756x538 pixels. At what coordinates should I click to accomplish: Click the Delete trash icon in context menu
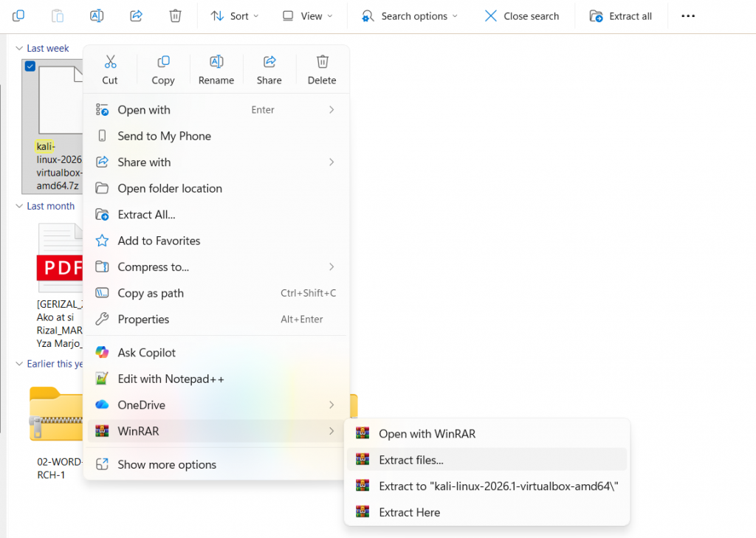click(323, 62)
